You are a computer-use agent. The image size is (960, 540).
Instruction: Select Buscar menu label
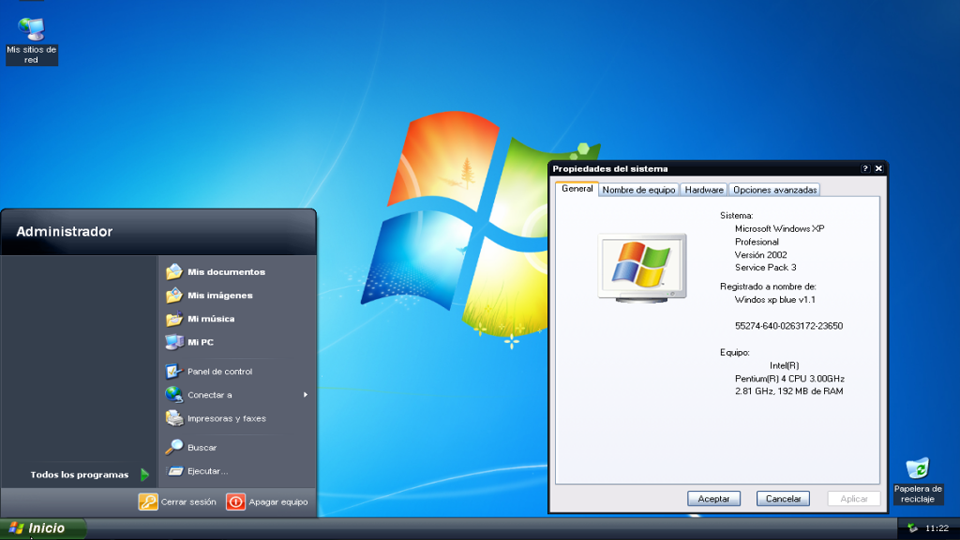pos(202,448)
